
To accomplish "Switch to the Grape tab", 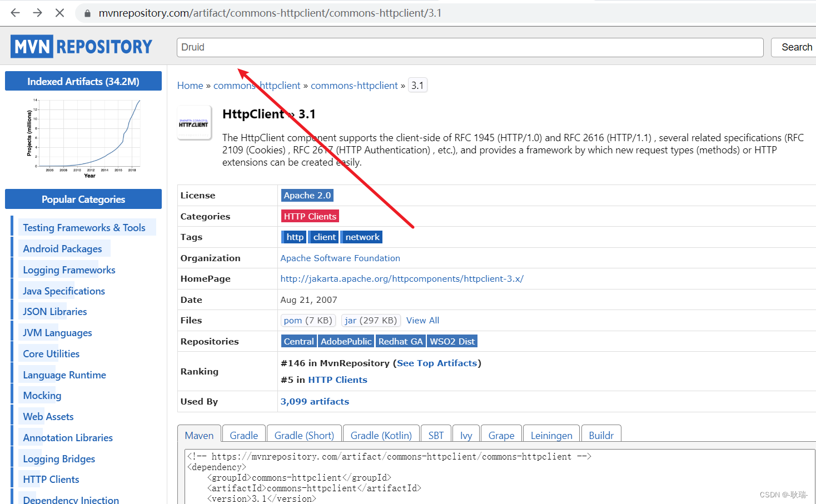I will [501, 435].
